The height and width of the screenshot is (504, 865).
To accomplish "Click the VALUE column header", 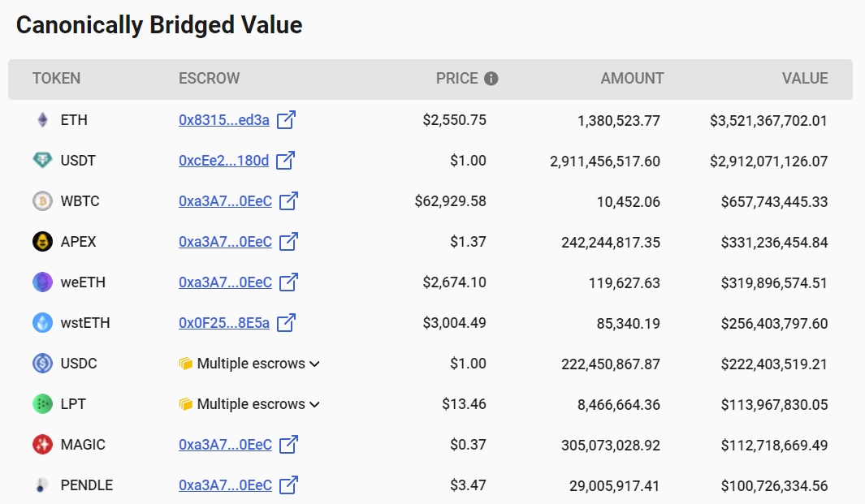I will (805, 78).
